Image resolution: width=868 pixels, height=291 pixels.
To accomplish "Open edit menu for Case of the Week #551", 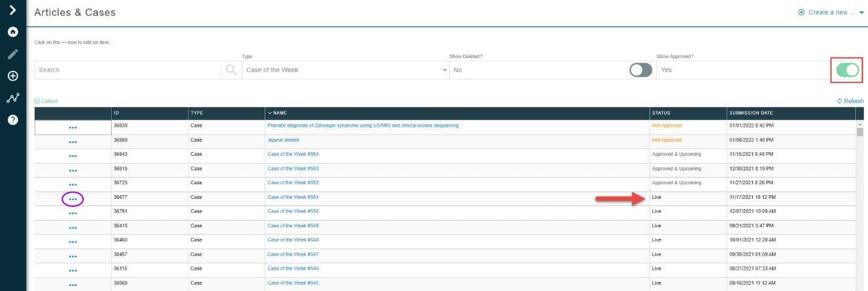I will click(x=73, y=199).
